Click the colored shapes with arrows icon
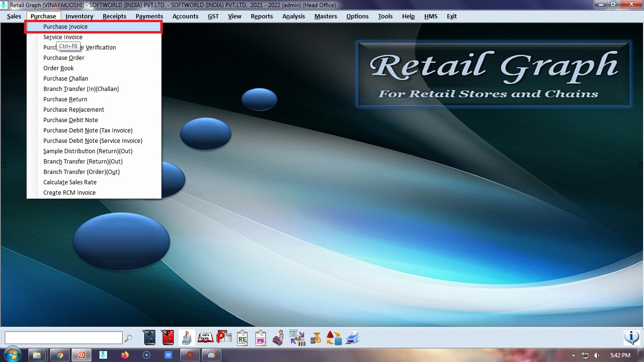644x362 pixels. (x=334, y=337)
